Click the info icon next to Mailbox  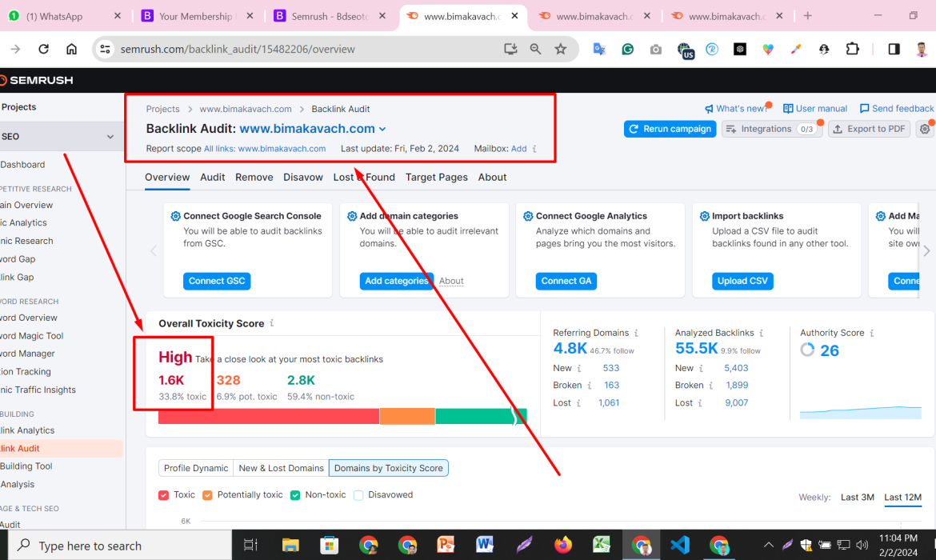tap(534, 149)
